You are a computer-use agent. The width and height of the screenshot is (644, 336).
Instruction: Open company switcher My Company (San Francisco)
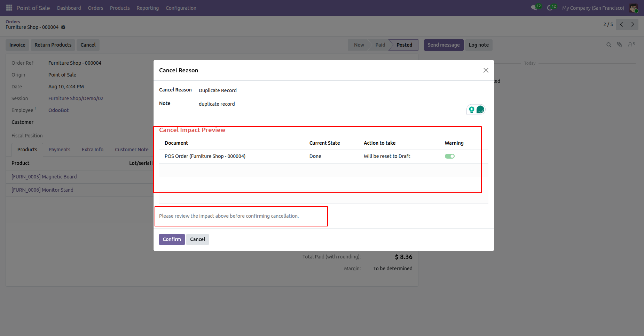click(593, 8)
